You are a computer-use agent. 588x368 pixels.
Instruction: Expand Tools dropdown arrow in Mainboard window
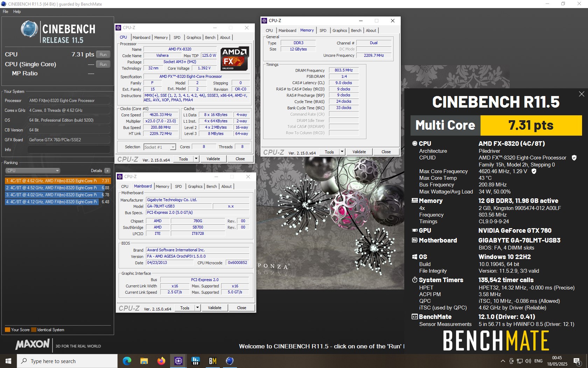coord(197,308)
